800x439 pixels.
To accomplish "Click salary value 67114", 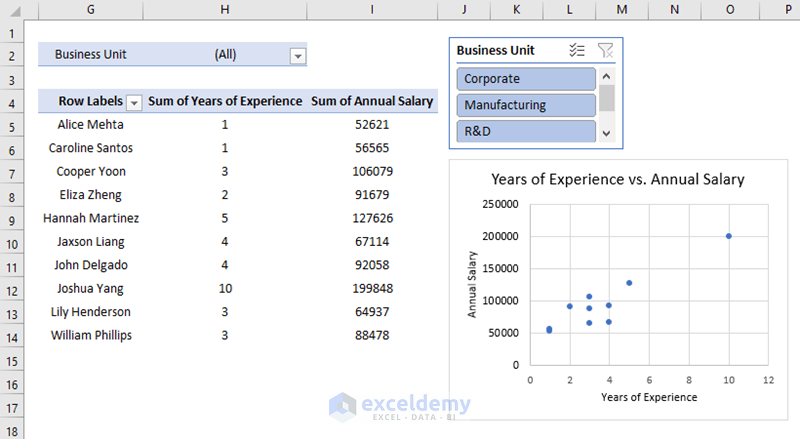I will tap(372, 241).
